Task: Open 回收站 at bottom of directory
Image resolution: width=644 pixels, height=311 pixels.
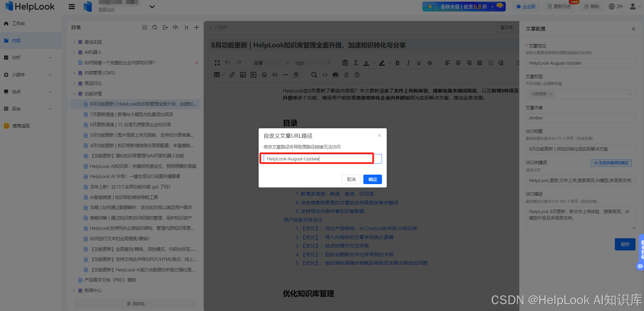Action: point(136,304)
